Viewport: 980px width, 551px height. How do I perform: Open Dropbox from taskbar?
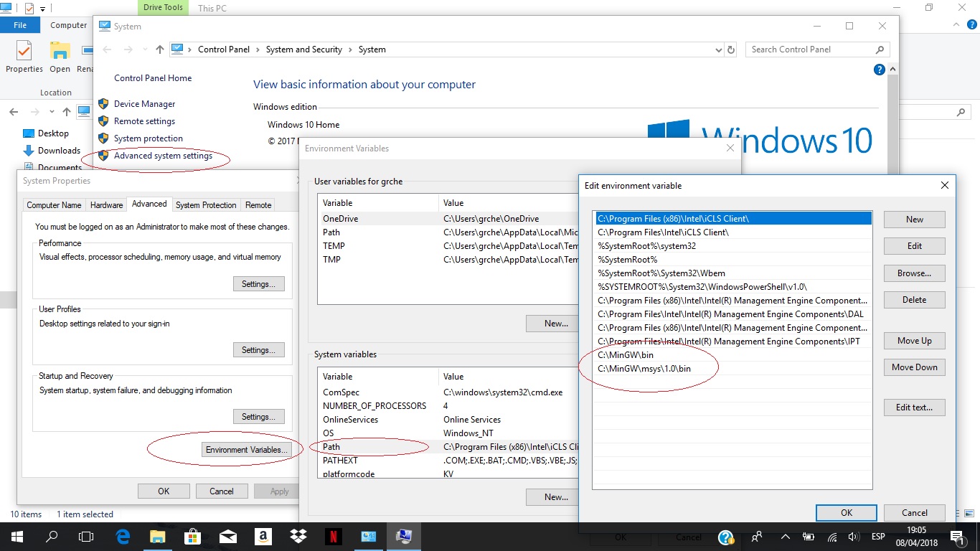pos(298,537)
